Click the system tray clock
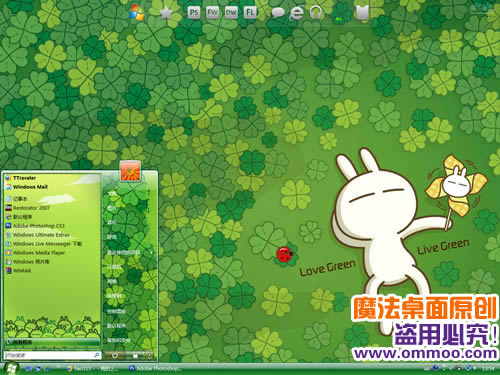500x375 pixels. (488, 369)
